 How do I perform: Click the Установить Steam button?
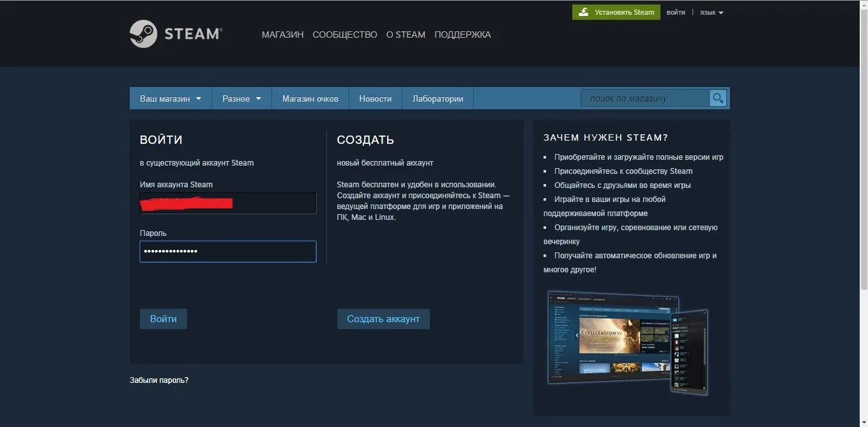tap(616, 12)
